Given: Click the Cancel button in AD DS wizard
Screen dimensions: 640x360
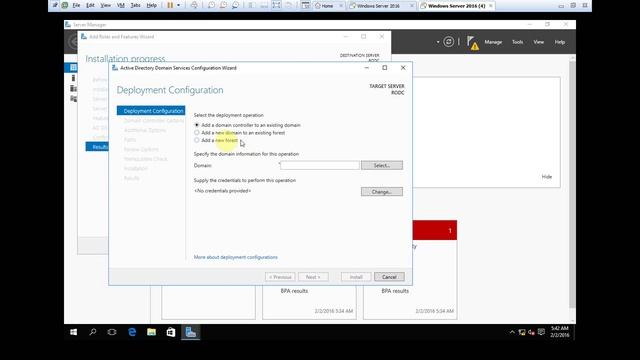Looking at the screenshot, I should [389, 277].
